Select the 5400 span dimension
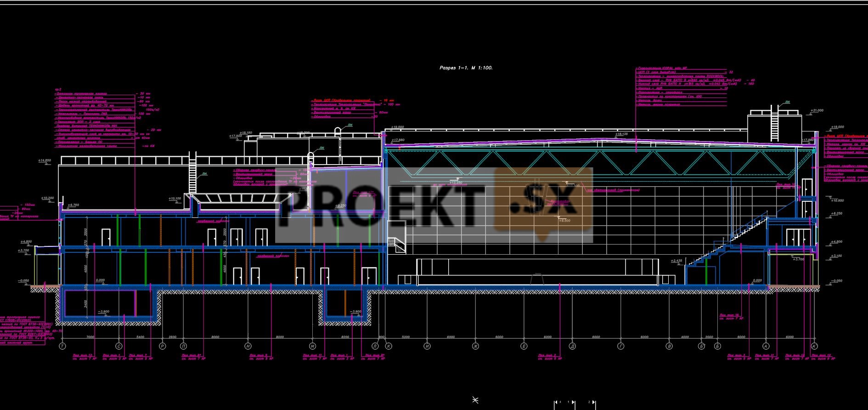The image size is (868, 410). pos(140,337)
